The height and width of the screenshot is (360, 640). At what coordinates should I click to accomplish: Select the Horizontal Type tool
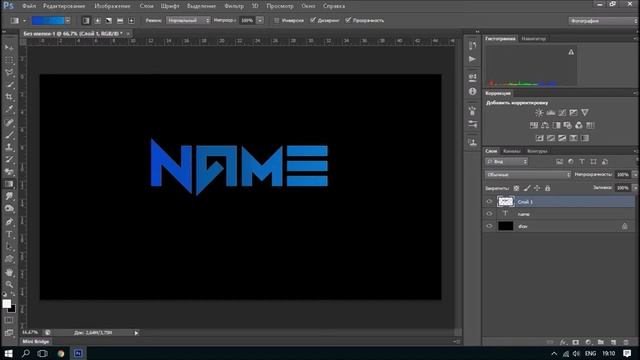(9, 235)
